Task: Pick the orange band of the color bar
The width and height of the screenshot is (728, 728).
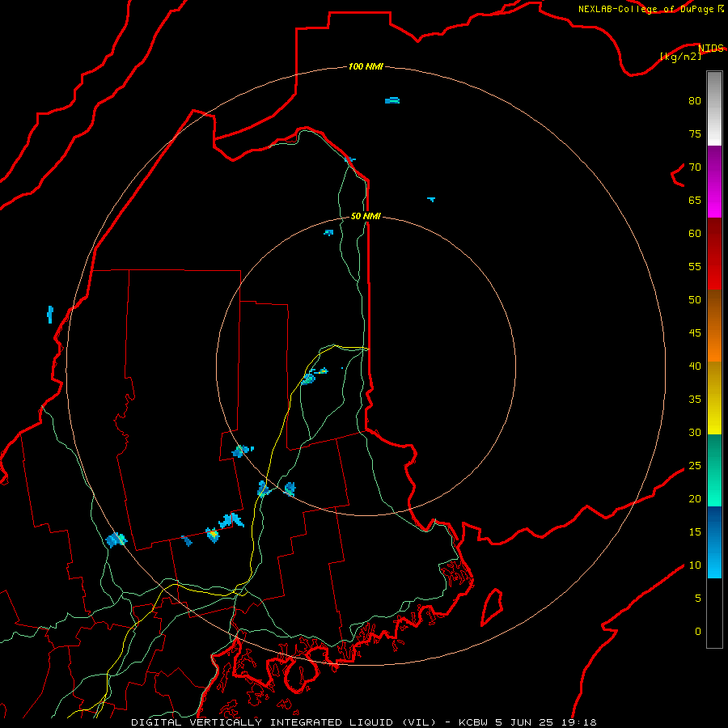Action: (714, 343)
